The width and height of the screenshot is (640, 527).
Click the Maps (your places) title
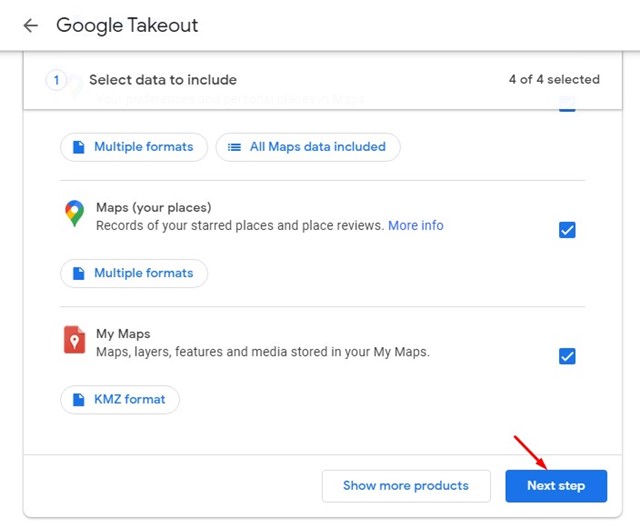point(153,207)
